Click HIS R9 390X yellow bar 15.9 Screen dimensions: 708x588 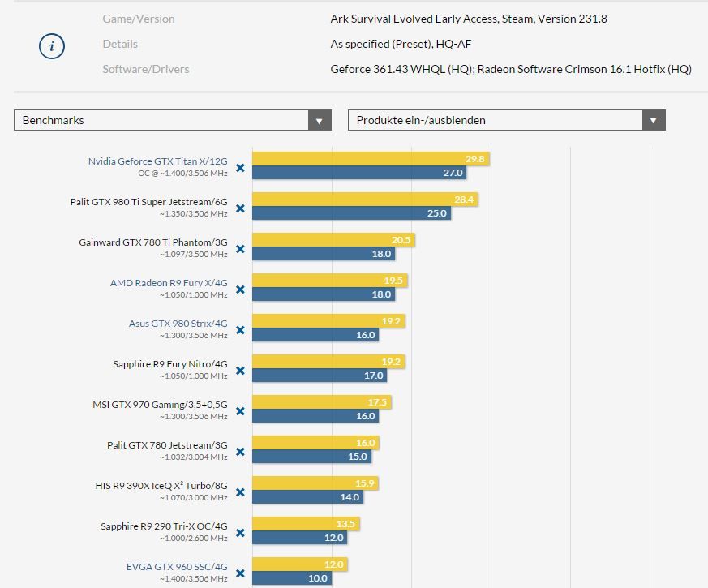pyautogui.click(x=315, y=483)
